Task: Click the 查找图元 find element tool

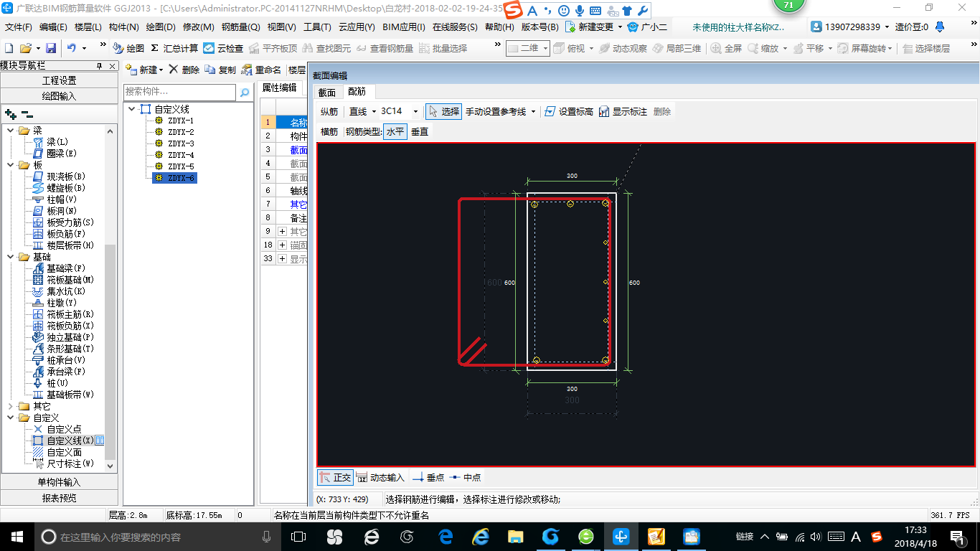Action: 326,48
